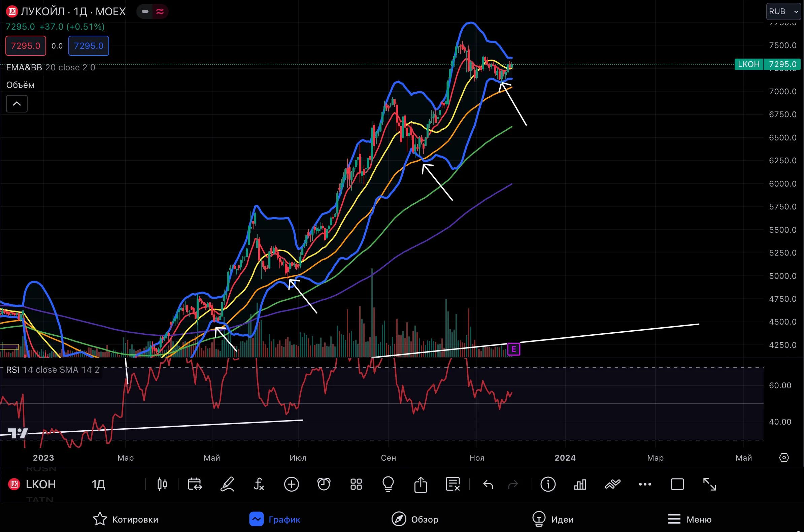Open the remove drawings list icon
The image size is (804, 532).
point(453,484)
